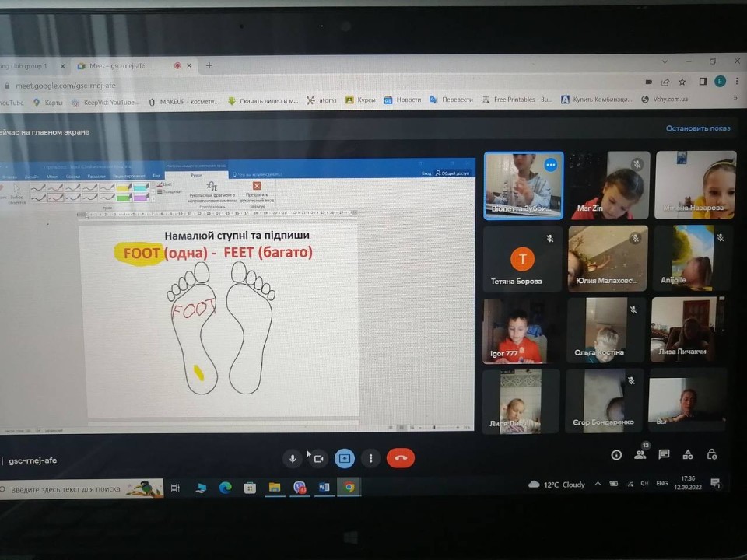Expand hidden system tray icons chevron
Image resolution: width=747 pixels, height=560 pixels.
point(598,485)
